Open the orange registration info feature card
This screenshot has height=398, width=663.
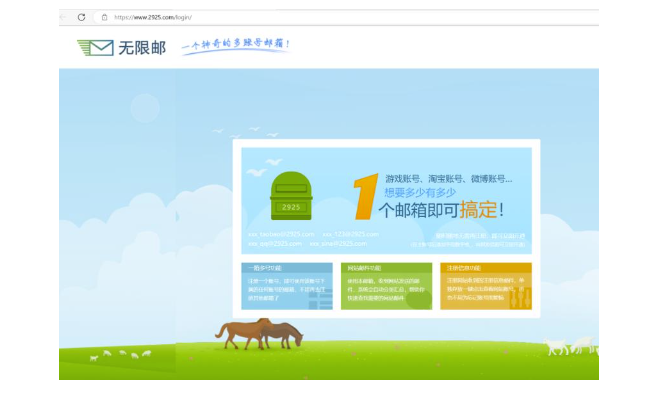tap(486, 286)
